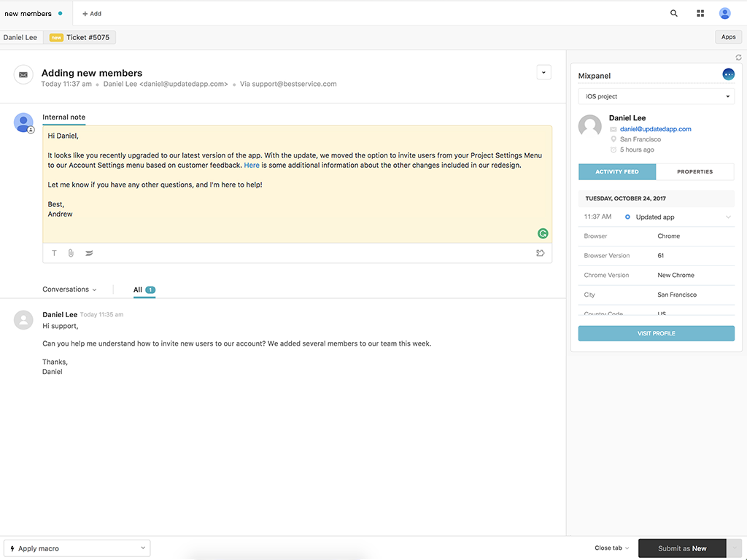
Task: Open the daniel@updatedapp.com email link
Action: (x=655, y=129)
